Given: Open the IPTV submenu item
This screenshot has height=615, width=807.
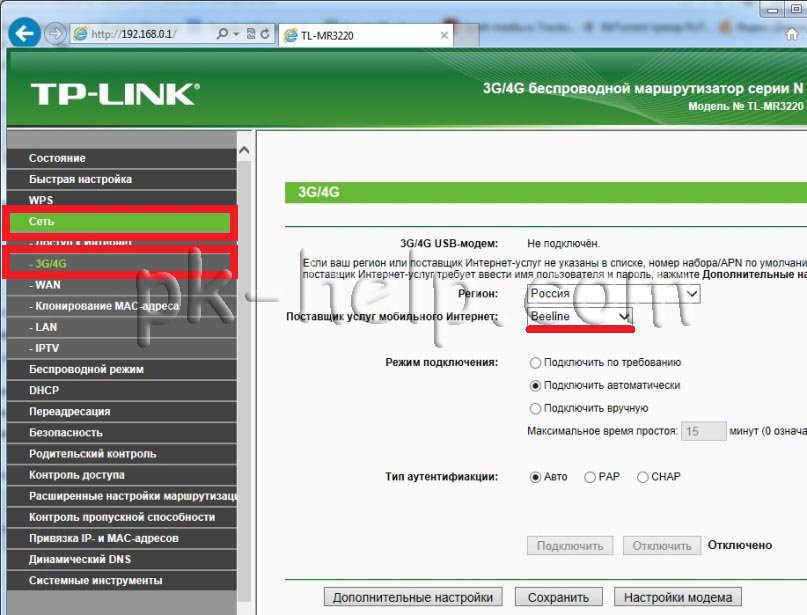Looking at the screenshot, I should point(122,348).
